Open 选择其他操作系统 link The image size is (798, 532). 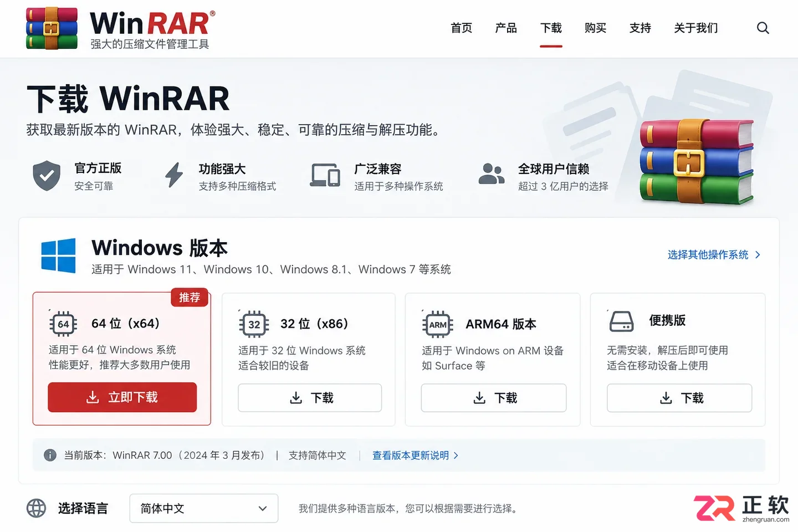714,254
